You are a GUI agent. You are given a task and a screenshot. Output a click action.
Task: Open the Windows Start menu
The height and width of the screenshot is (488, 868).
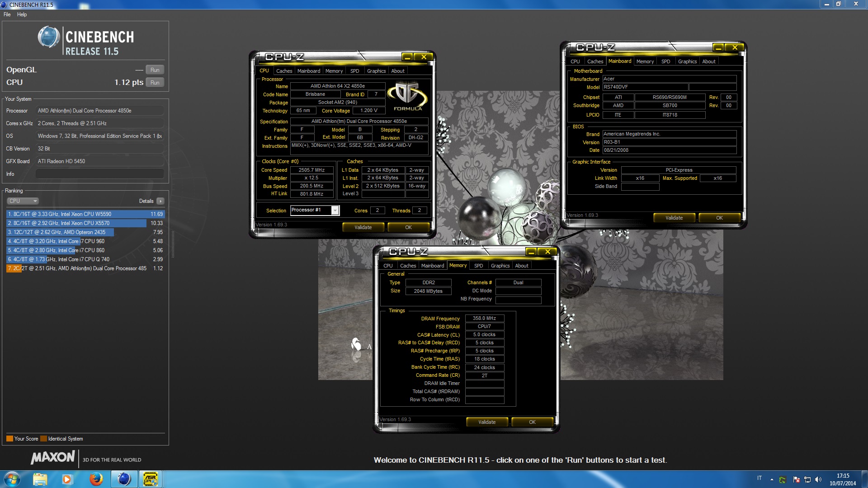point(12,479)
